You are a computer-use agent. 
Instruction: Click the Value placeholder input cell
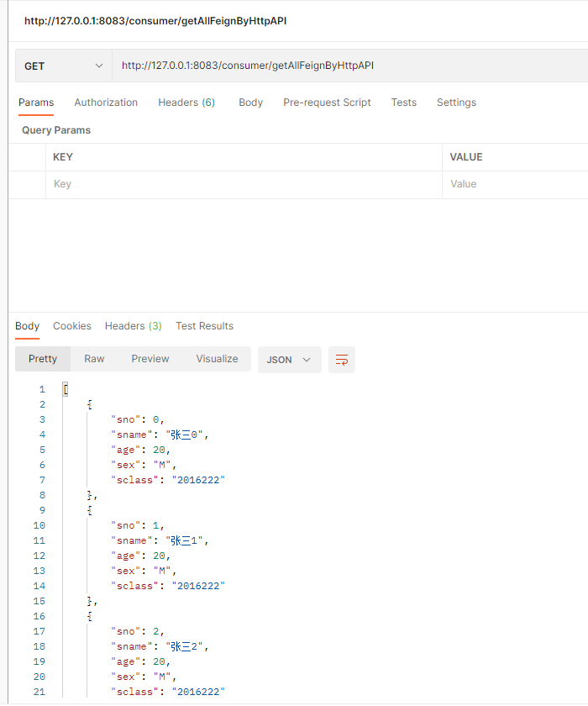tap(515, 184)
